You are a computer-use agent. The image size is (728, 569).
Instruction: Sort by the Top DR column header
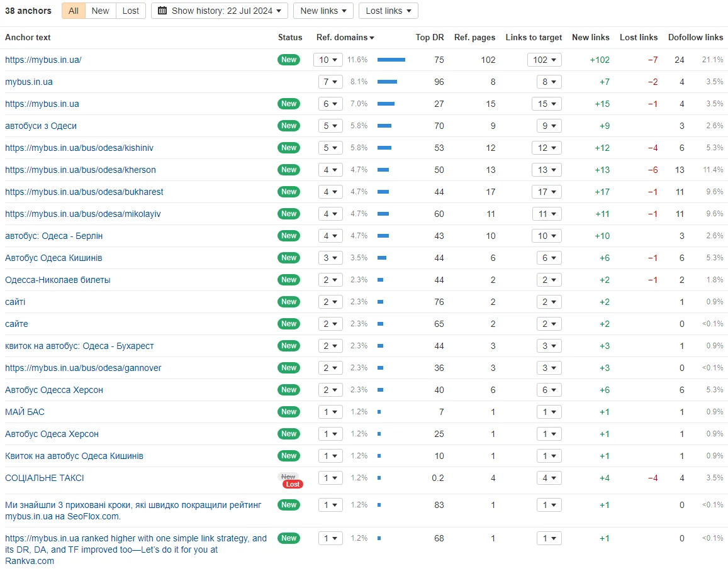430,38
